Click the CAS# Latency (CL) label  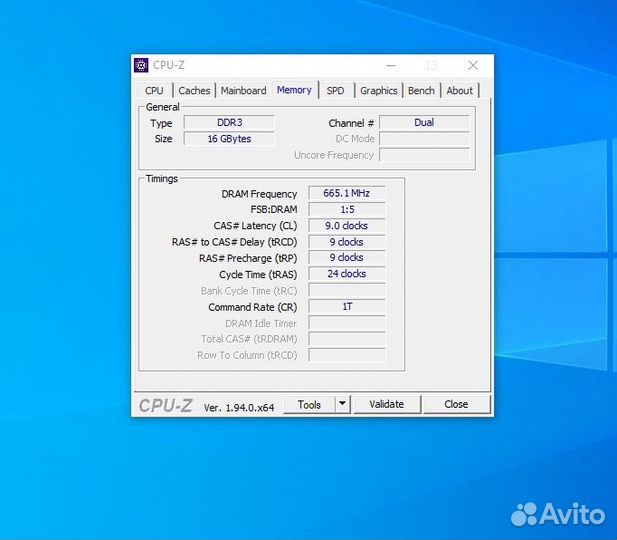(255, 226)
